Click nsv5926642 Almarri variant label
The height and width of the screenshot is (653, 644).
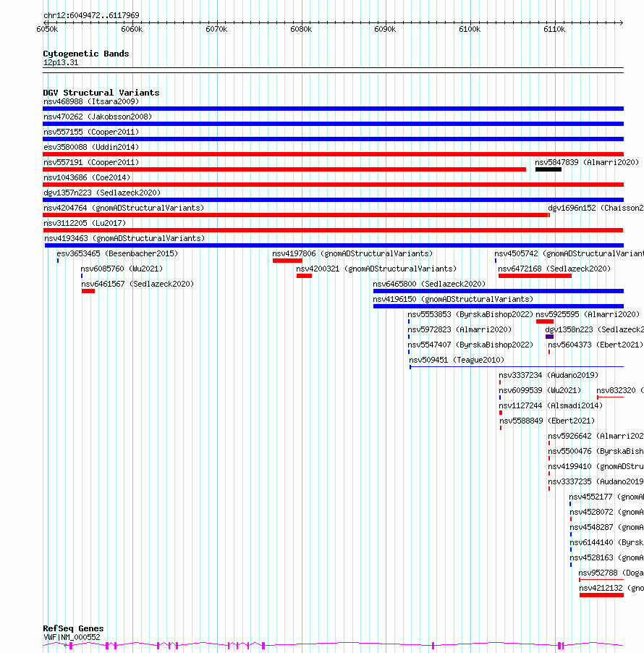[x=596, y=436]
